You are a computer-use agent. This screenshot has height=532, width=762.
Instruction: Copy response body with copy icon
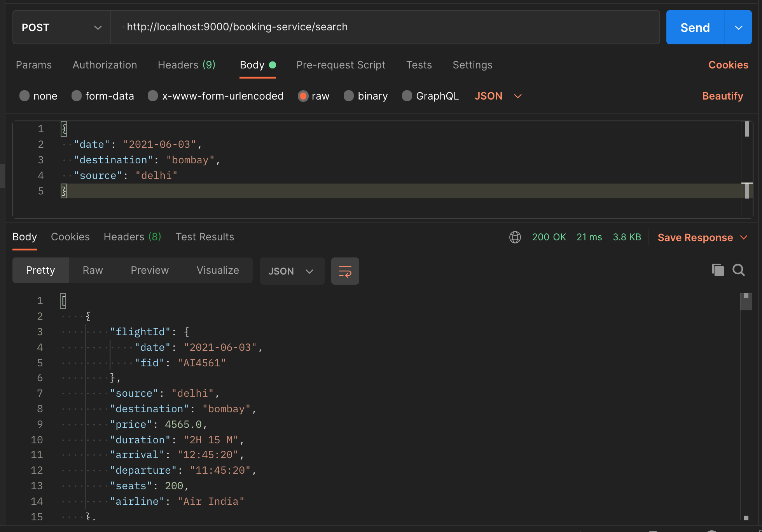(x=718, y=270)
